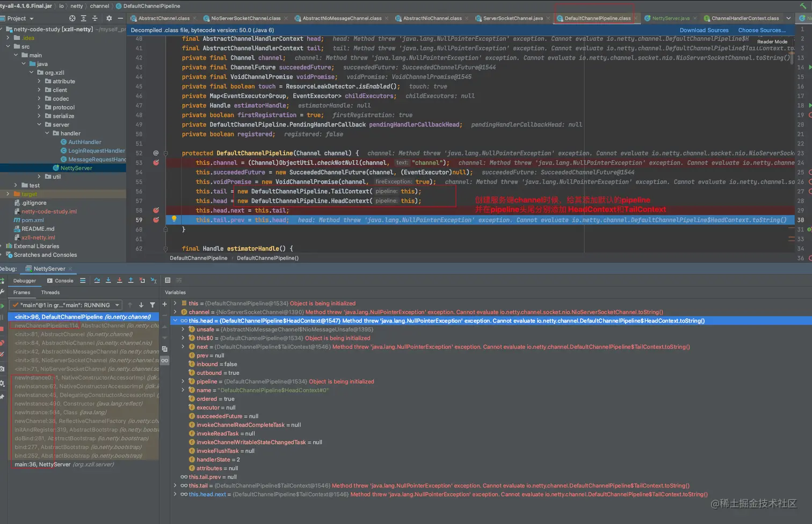Expand External Libraries in project tree
The image size is (812, 524).
[2, 246]
